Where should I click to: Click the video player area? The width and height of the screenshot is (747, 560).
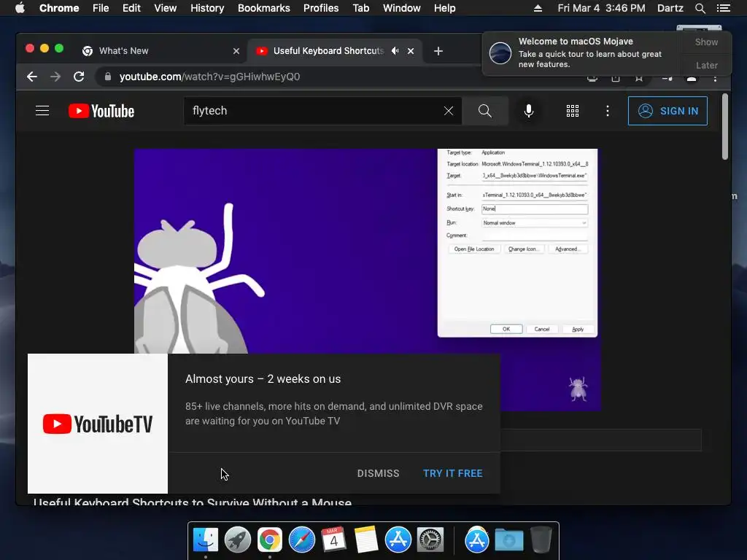pos(368,279)
